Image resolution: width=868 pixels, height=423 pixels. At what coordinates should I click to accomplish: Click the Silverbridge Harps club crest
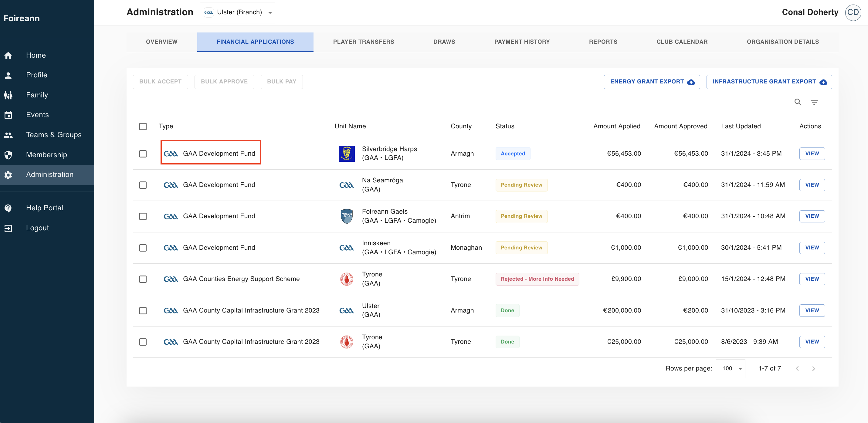pos(346,154)
